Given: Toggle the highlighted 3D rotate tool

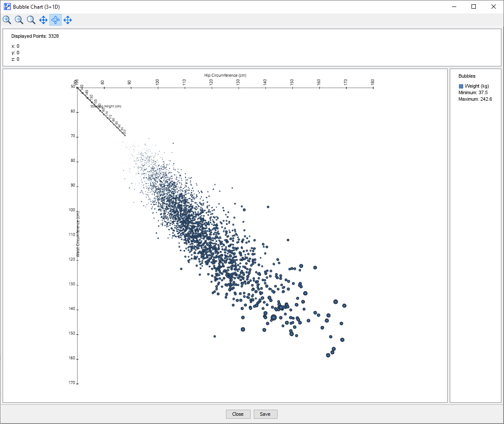Looking at the screenshot, I should click(56, 20).
